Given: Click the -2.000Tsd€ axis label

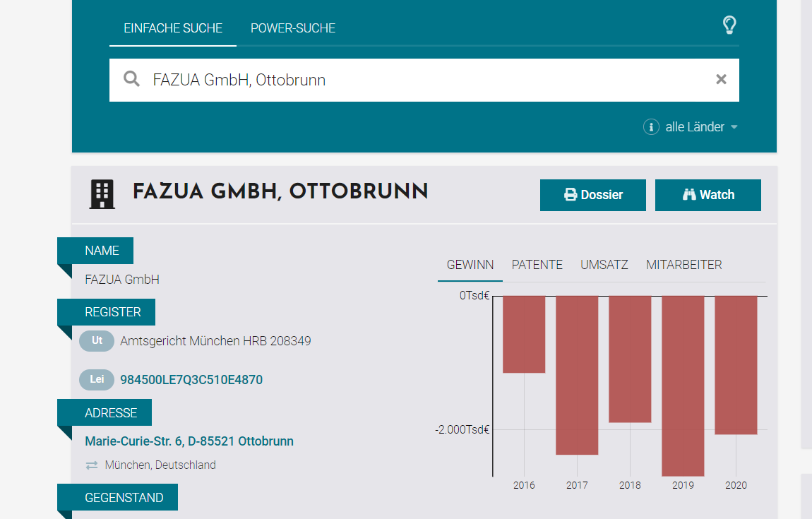Looking at the screenshot, I should click(x=462, y=429).
